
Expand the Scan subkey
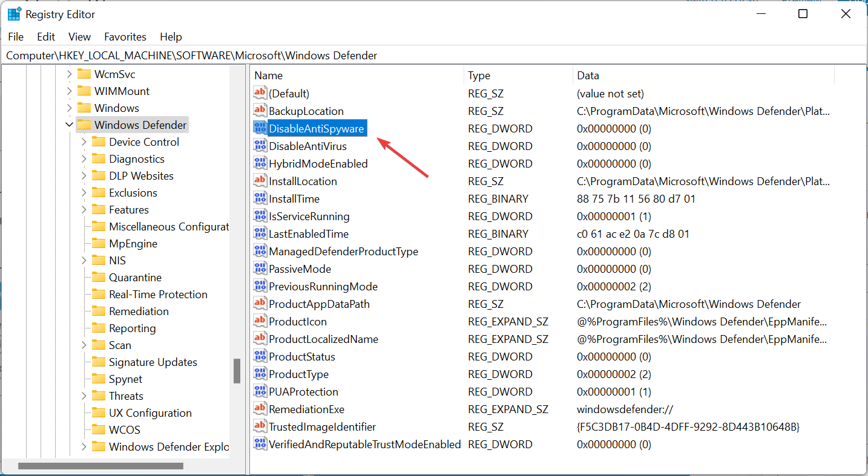click(84, 345)
